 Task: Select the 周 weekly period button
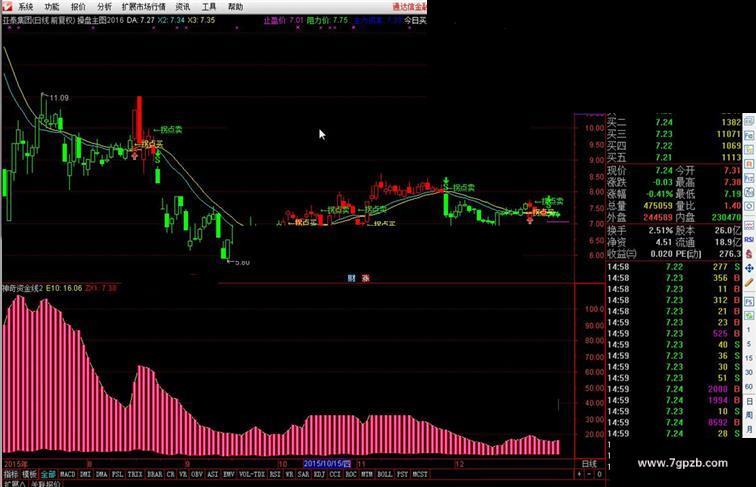click(x=749, y=415)
